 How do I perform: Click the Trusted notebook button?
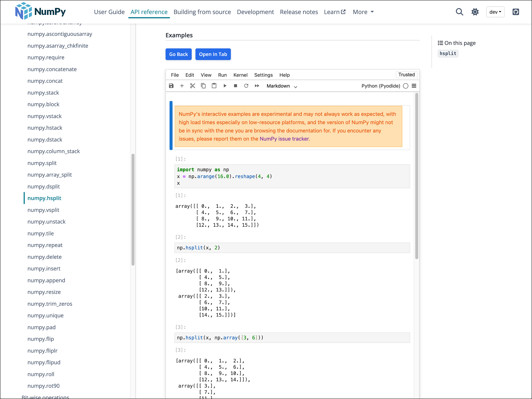406,75
